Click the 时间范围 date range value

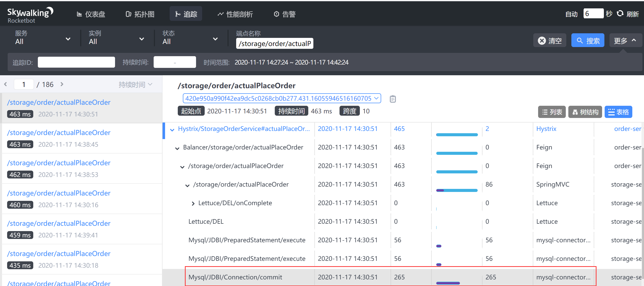tap(291, 62)
